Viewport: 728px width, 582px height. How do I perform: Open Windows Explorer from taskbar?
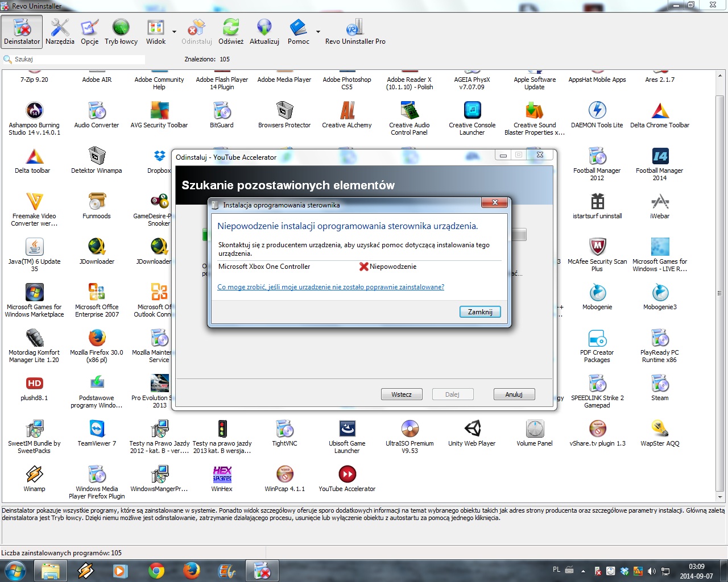(51, 571)
